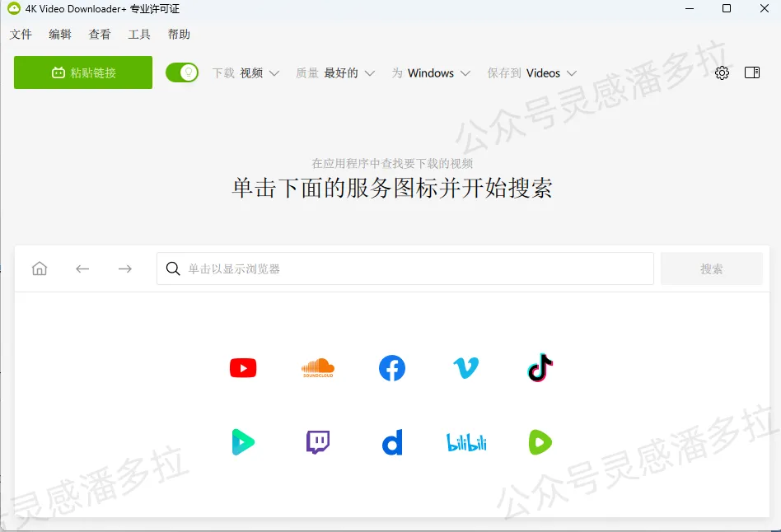Image resolution: width=781 pixels, height=532 pixels.
Task: Open Facebook service icon
Action: [392, 368]
